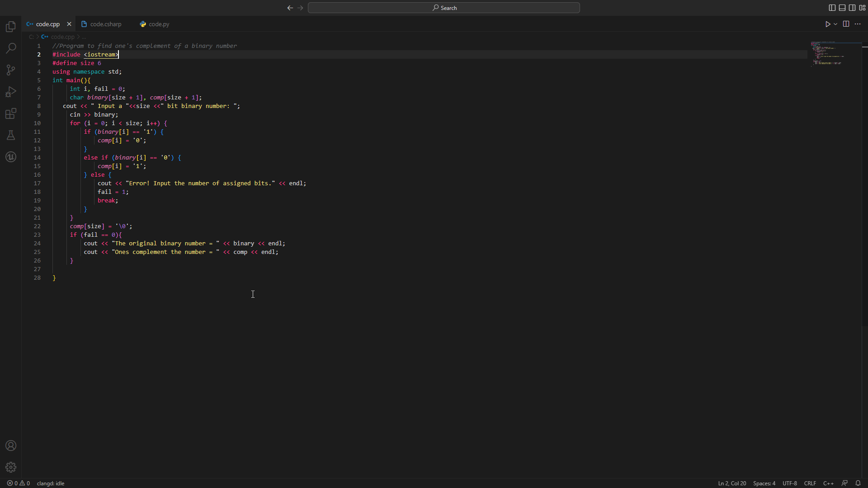868x488 pixels.
Task: Click the Search command center field
Action: (x=444, y=8)
